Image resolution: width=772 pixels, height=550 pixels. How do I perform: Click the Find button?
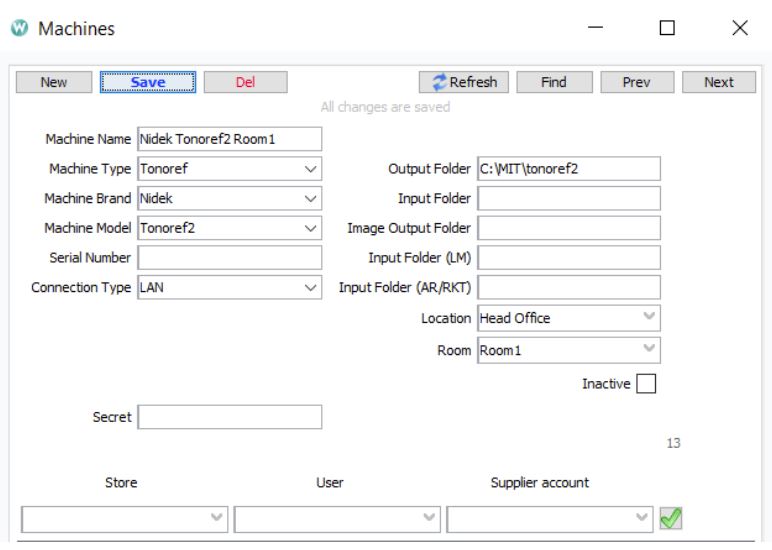click(554, 82)
